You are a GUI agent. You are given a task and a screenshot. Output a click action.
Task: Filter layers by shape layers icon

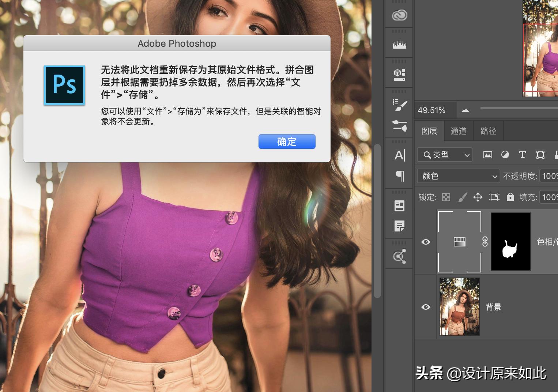[540, 155]
